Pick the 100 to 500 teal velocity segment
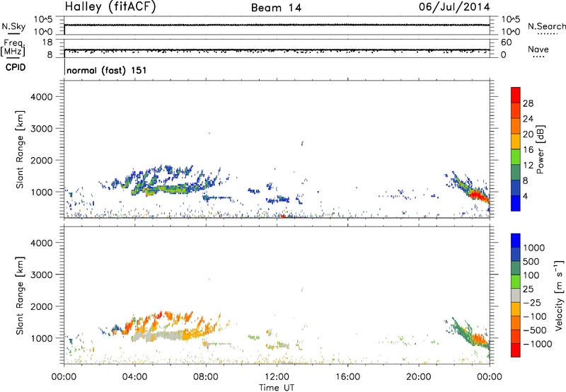Image resolution: width=566 pixels, height=392 pixels. pos(516,268)
